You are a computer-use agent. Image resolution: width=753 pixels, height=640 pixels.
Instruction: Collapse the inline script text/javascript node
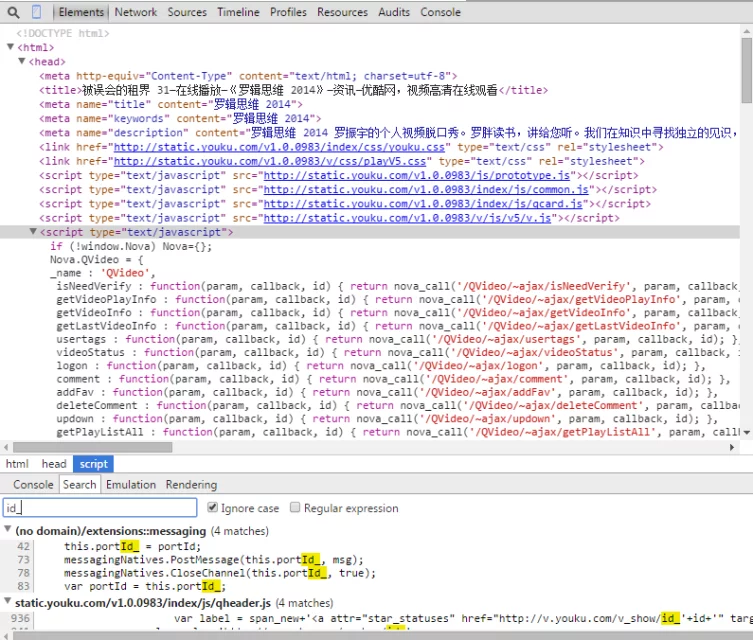click(x=32, y=232)
